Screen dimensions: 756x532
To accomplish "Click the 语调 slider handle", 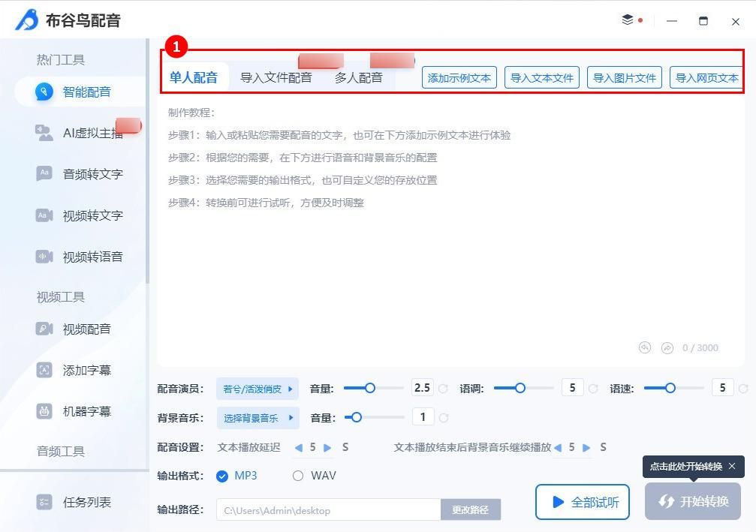I will click(x=520, y=388).
